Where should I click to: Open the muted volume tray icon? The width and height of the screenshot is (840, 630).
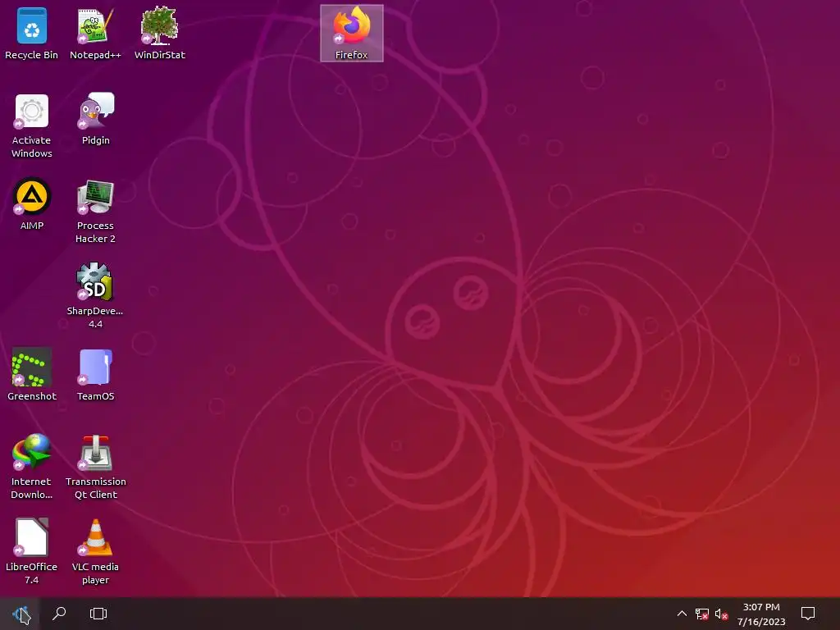tap(721, 614)
